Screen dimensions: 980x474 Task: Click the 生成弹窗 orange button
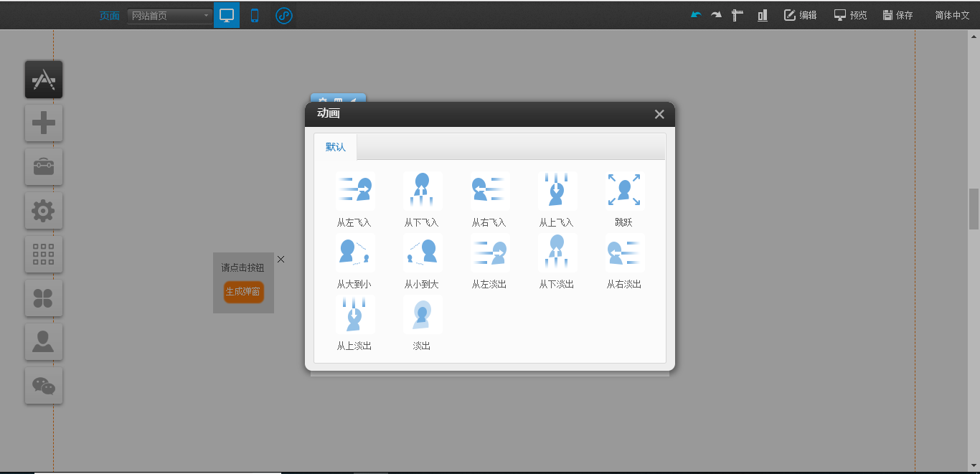tap(243, 292)
